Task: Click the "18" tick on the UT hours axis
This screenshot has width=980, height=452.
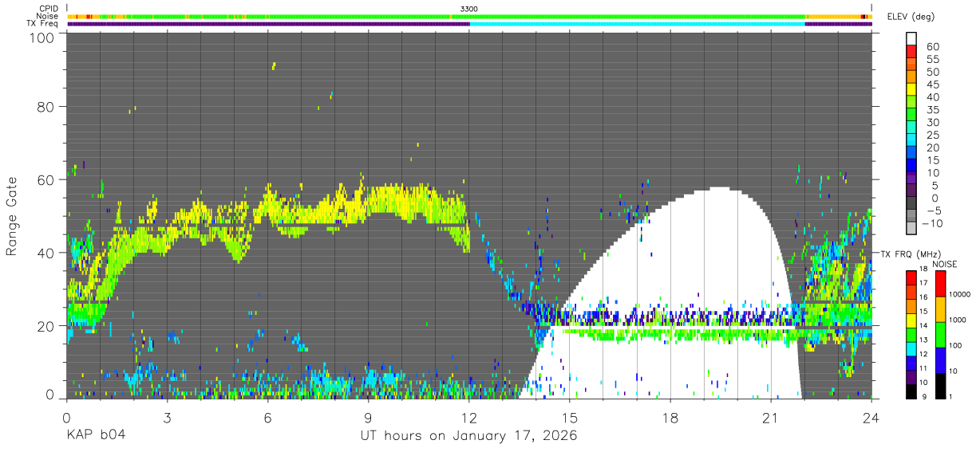Action: coord(670,417)
